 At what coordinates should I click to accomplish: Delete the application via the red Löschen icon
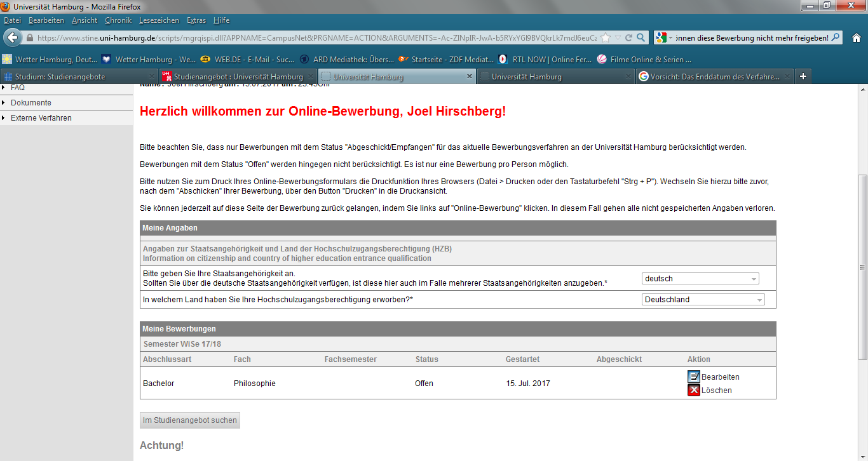coord(694,390)
